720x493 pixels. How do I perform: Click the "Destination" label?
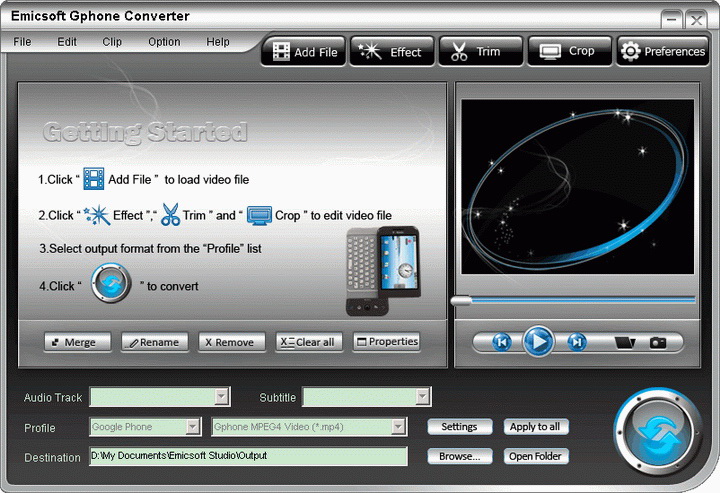(52, 458)
